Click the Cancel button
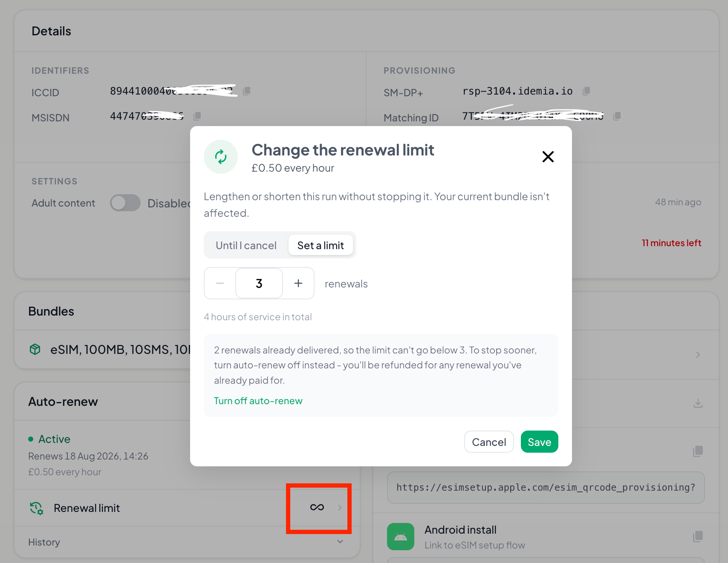Screen dimensions: 728x563 click(489, 442)
